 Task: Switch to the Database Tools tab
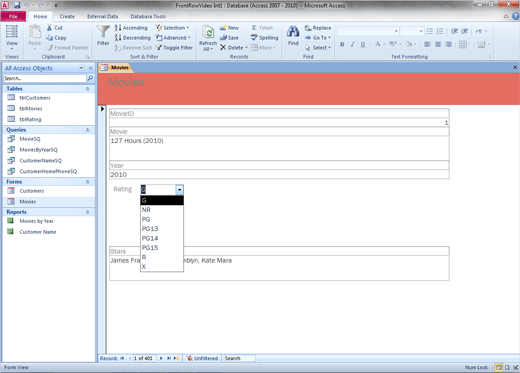pos(148,16)
